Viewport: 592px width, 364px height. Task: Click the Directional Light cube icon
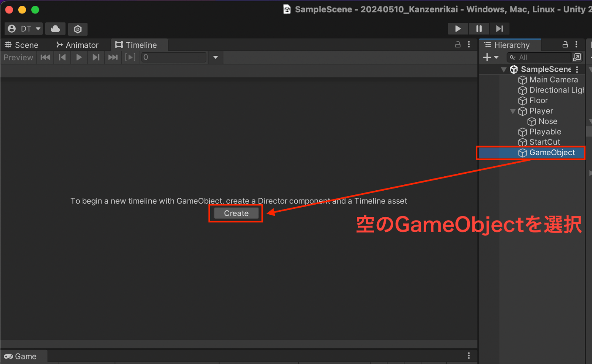pos(523,90)
